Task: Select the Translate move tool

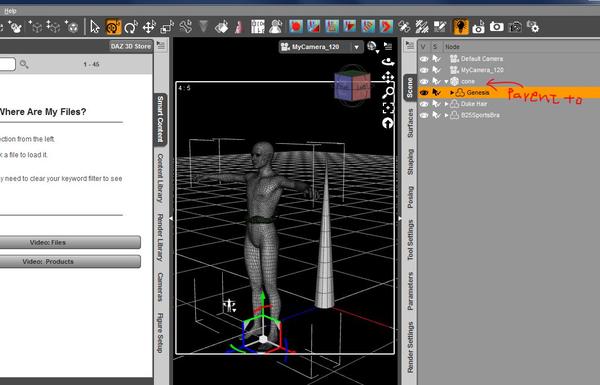Action: pyautogui.click(x=149, y=27)
